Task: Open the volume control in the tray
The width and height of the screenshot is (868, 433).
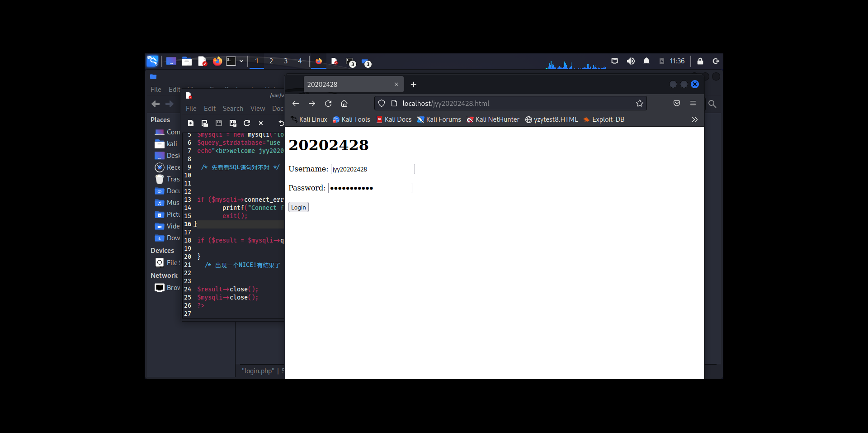Action: coord(631,61)
